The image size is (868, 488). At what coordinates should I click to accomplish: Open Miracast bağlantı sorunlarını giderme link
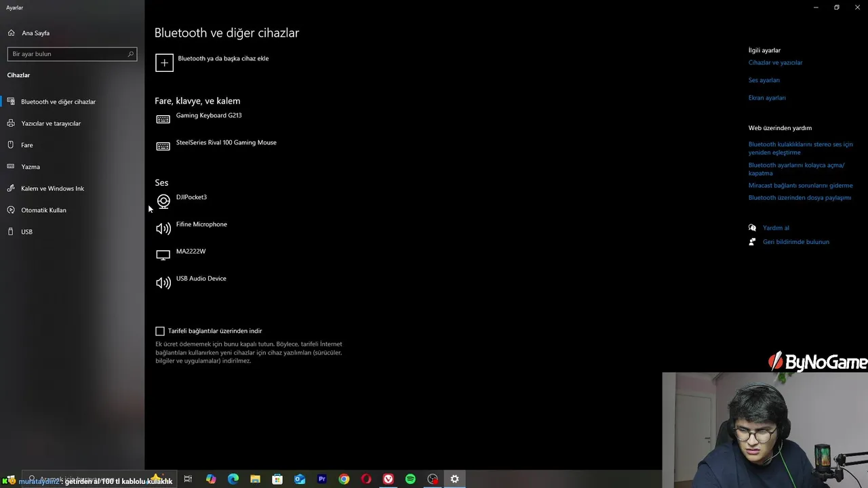click(x=800, y=185)
